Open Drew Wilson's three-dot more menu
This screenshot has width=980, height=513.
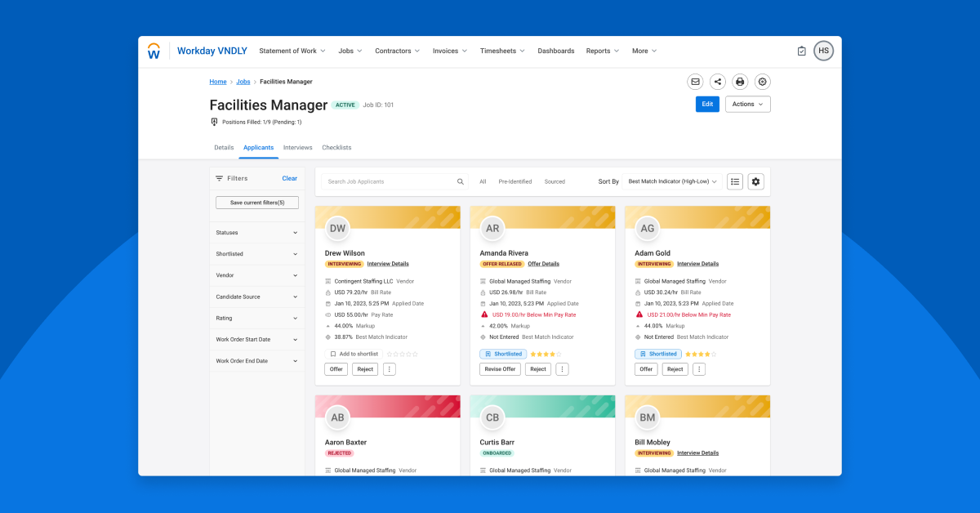point(389,369)
